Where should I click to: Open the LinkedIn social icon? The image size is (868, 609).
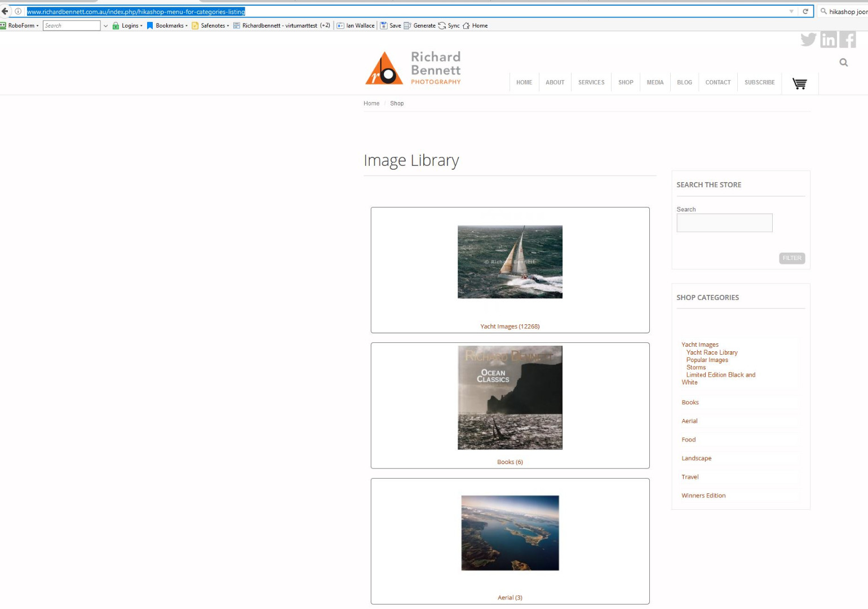[829, 39]
